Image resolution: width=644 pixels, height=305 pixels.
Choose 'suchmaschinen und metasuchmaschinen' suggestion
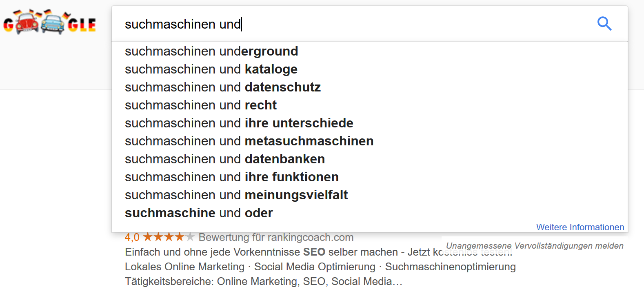249,141
